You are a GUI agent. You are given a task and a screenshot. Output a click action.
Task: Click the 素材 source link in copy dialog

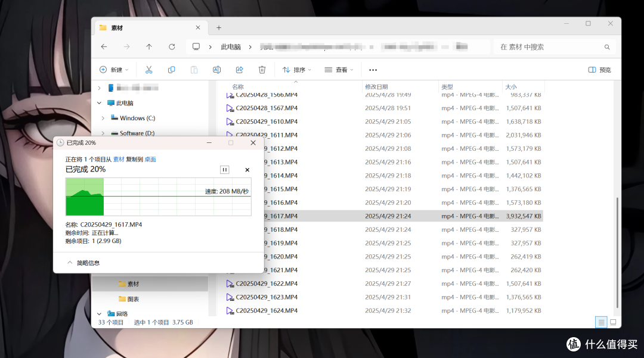coord(119,160)
